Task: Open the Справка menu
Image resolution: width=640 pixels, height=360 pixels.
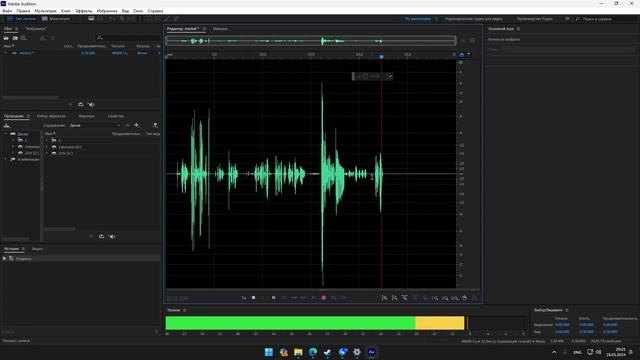Action: (x=155, y=11)
